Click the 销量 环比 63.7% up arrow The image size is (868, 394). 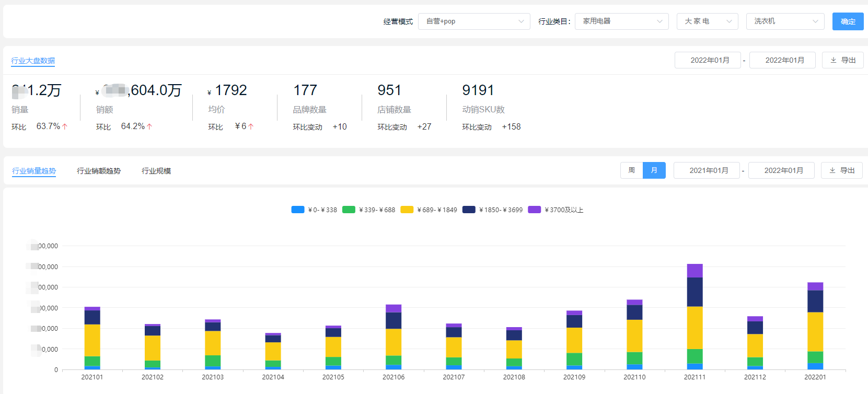coord(65,126)
